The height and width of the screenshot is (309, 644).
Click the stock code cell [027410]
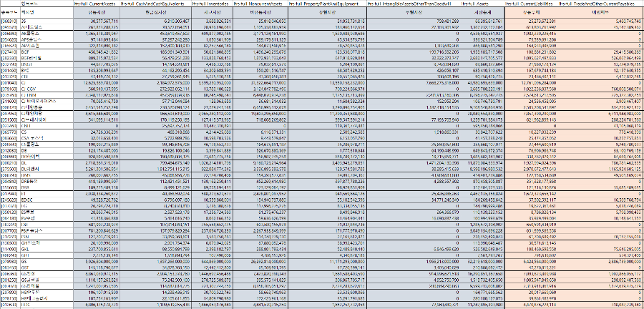pos(10,52)
